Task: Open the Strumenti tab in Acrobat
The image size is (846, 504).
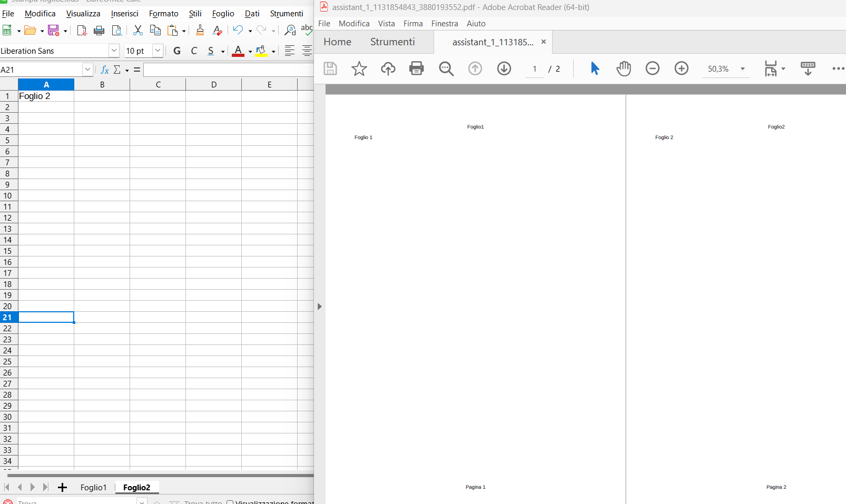Action: point(392,42)
